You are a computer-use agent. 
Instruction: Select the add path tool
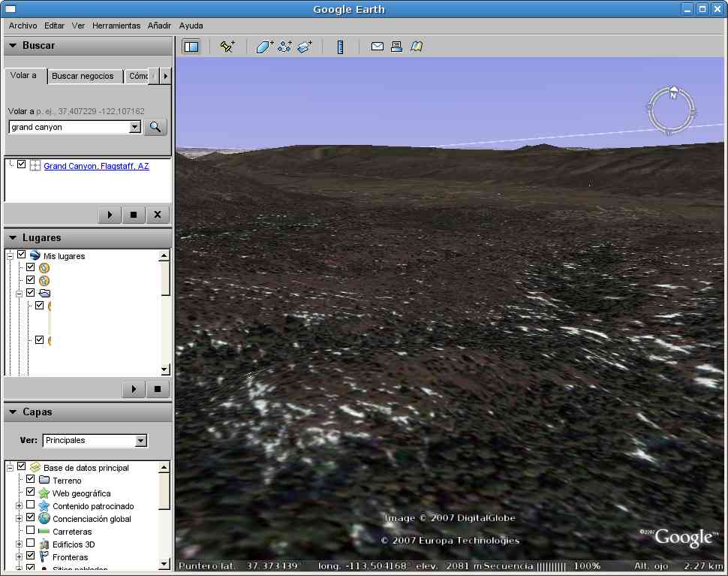(x=284, y=47)
